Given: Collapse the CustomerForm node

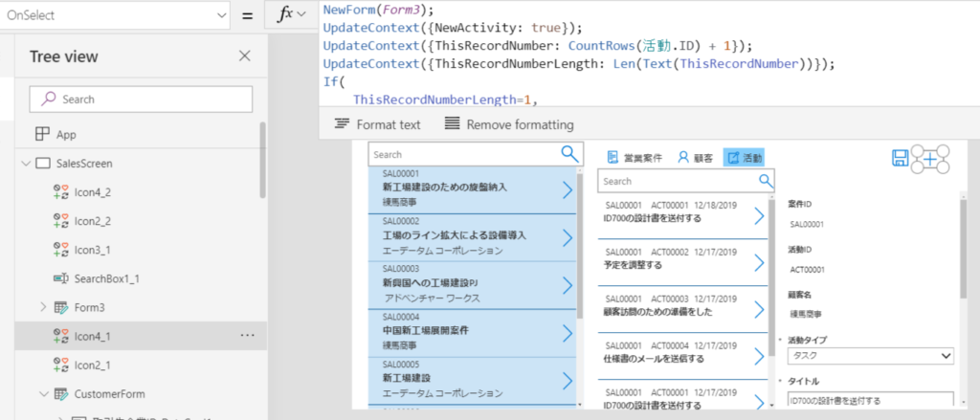Looking at the screenshot, I should coord(43,394).
